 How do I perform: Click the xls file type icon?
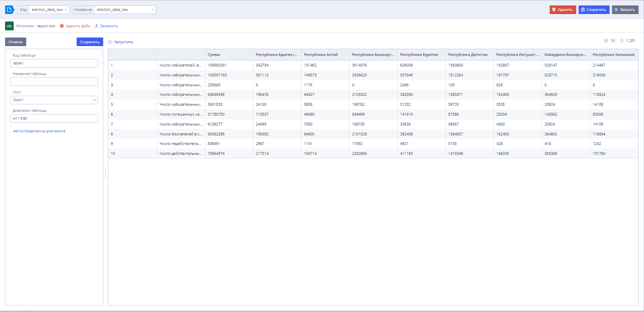coord(9,26)
